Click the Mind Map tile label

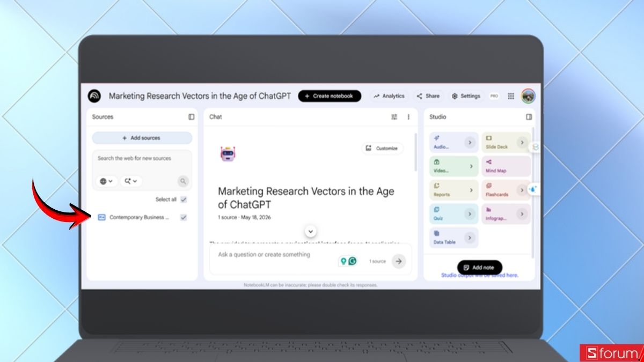pyautogui.click(x=496, y=171)
